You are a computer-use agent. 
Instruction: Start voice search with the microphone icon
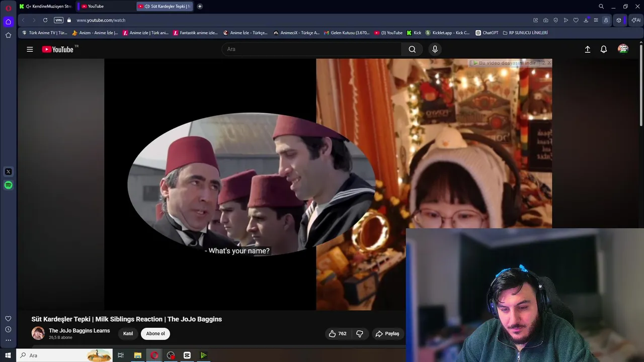coord(435,49)
